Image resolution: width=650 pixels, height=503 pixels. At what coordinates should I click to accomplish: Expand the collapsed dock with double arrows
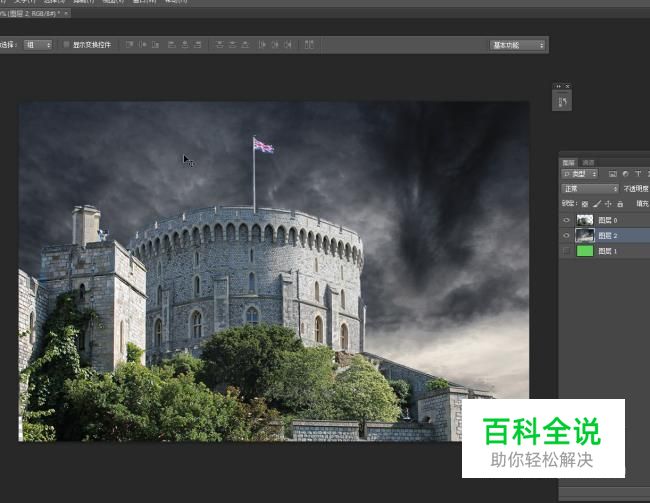[558, 86]
